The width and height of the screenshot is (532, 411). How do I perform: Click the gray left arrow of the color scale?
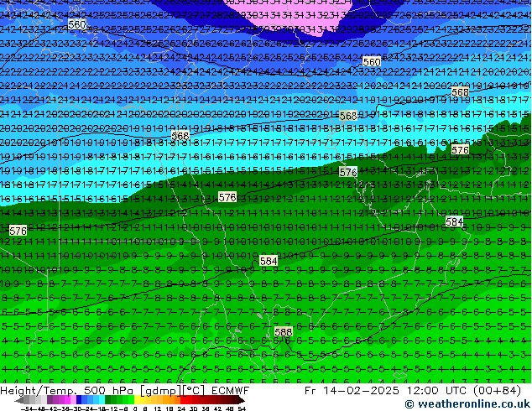pos(19,400)
